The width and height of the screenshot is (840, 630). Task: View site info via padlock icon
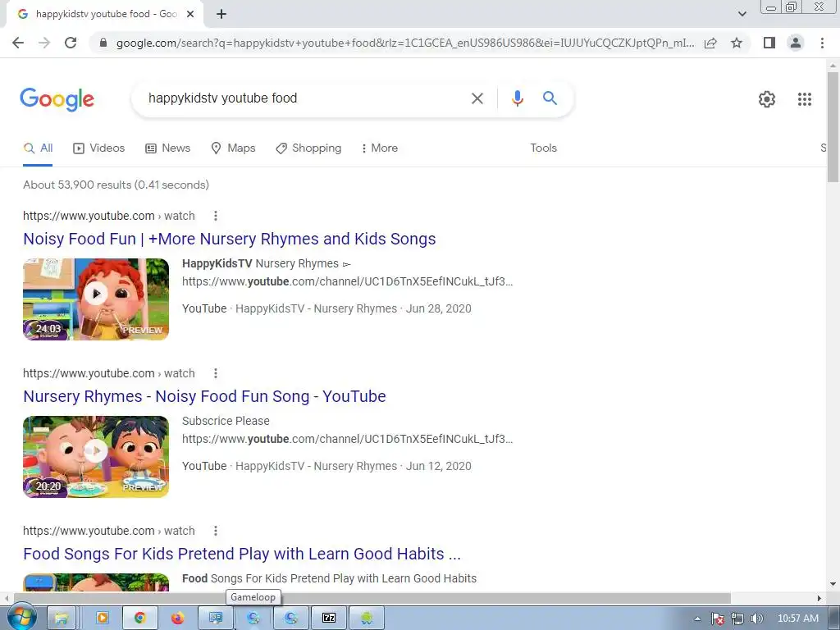(x=103, y=43)
